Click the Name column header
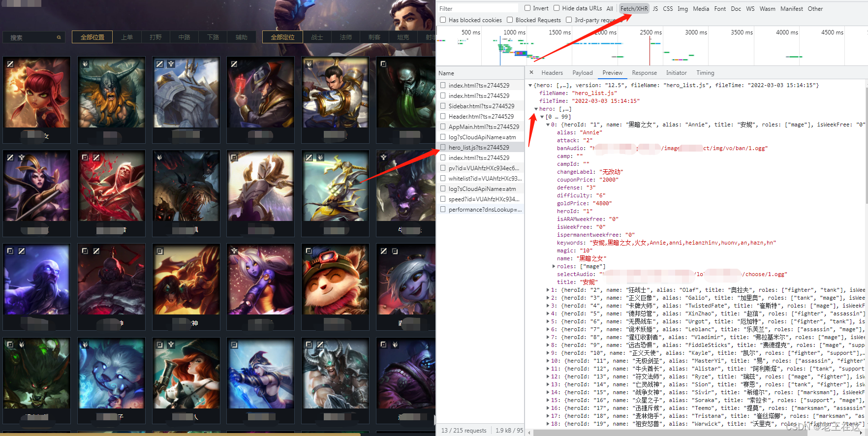 coord(480,73)
